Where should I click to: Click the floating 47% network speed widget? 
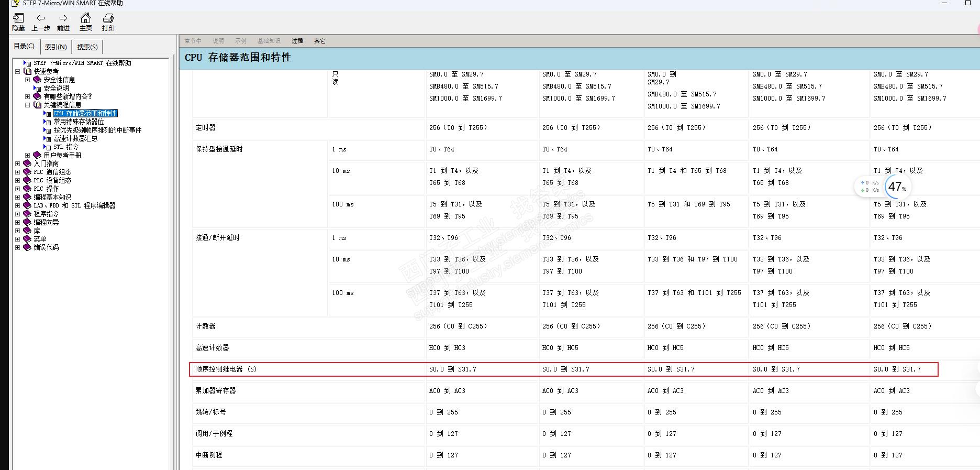pos(883,187)
